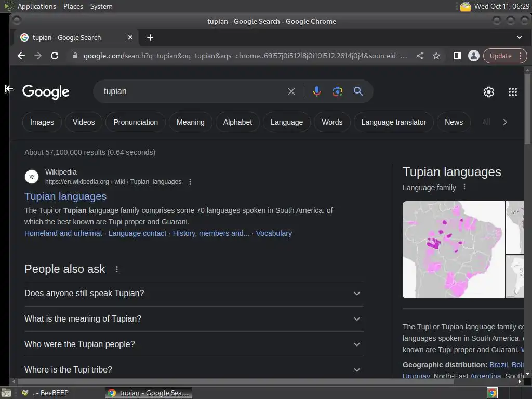Switch to Videos results
This screenshot has width=532, height=399.
84,122
